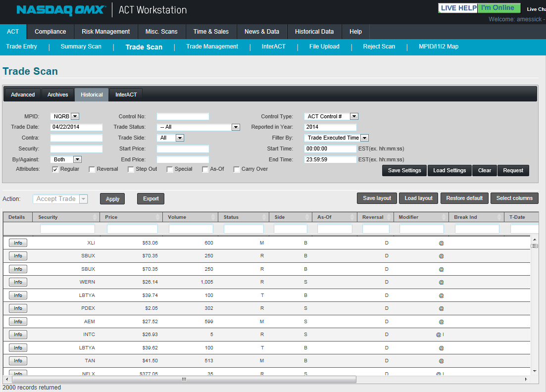Open Info details for TAN trade
Viewport: 546px width, 392px height.
point(18,361)
